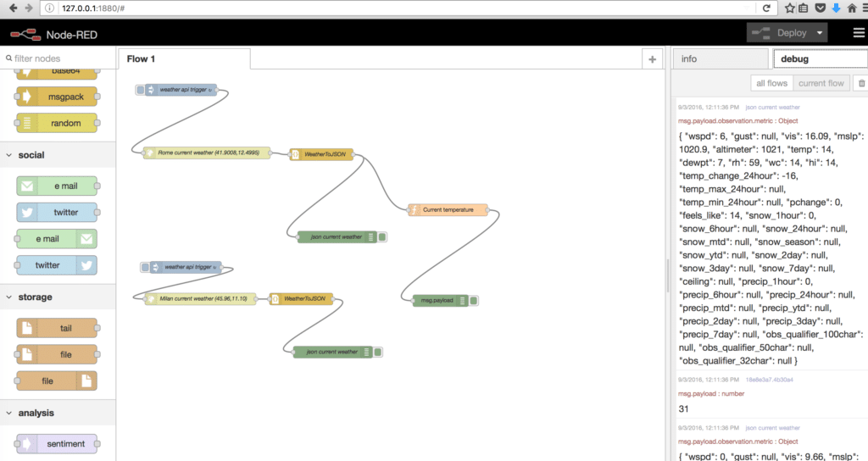Screen dimensions: 868x461
Task: Clear debug messages with trash icon
Action: (861, 83)
